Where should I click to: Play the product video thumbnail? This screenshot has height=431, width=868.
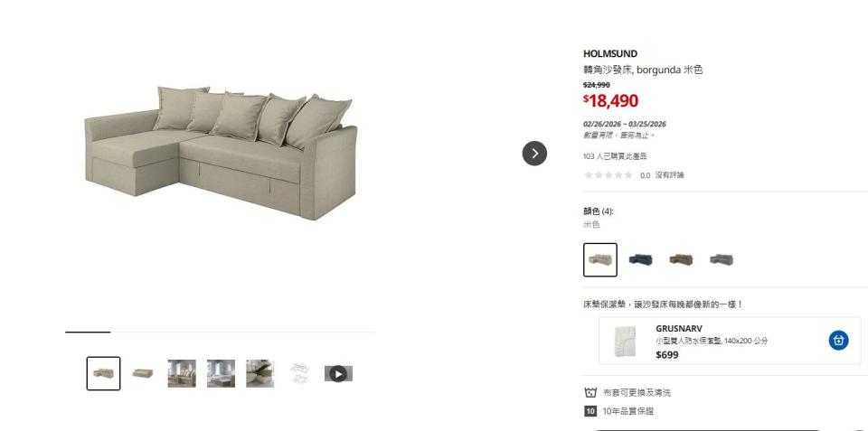tap(338, 373)
